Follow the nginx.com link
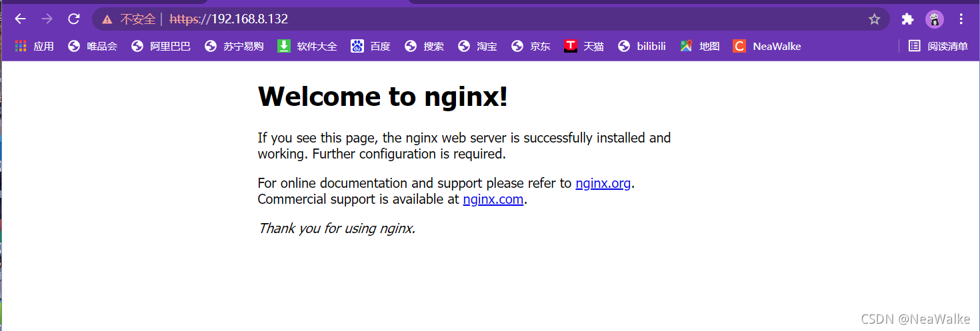Viewport: 980px width, 331px height. tap(493, 199)
